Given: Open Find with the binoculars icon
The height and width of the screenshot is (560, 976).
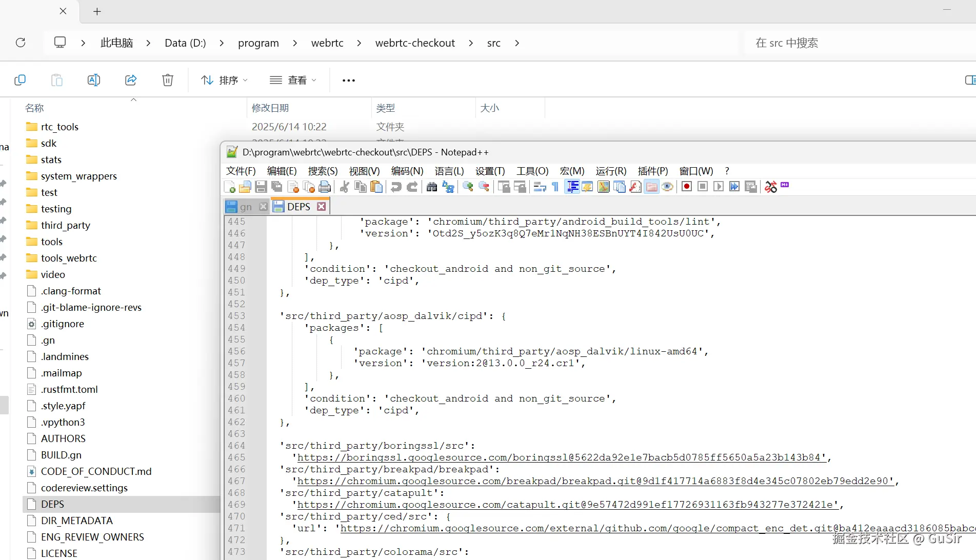Looking at the screenshot, I should [x=432, y=187].
